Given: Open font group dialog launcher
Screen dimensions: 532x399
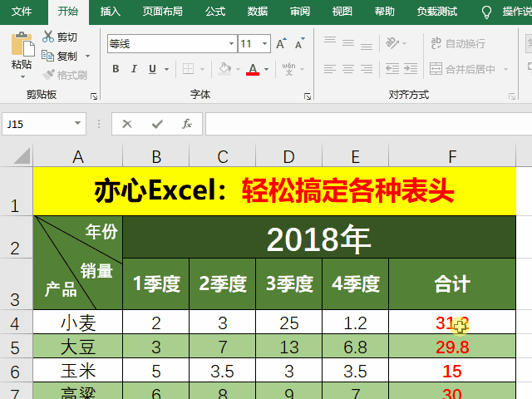Looking at the screenshot, I should (x=308, y=96).
